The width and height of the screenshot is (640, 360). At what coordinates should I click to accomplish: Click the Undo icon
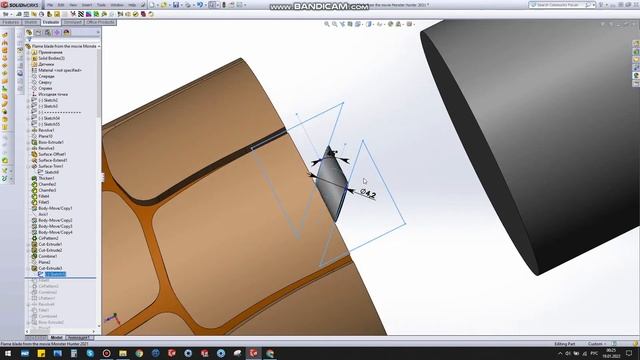click(x=200, y=5)
